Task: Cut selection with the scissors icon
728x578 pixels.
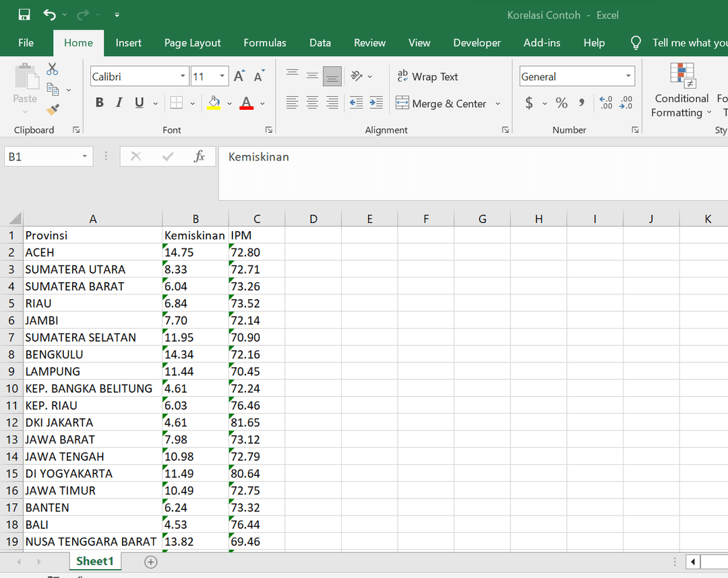Action: click(52, 69)
